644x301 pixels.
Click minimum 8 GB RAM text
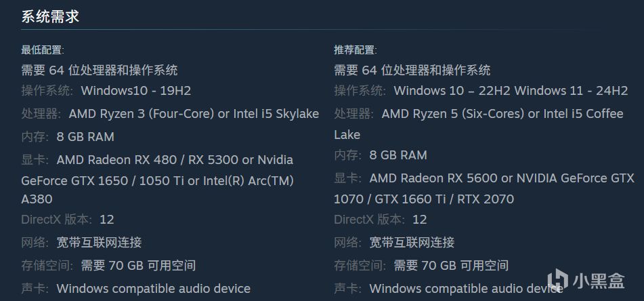coord(85,137)
